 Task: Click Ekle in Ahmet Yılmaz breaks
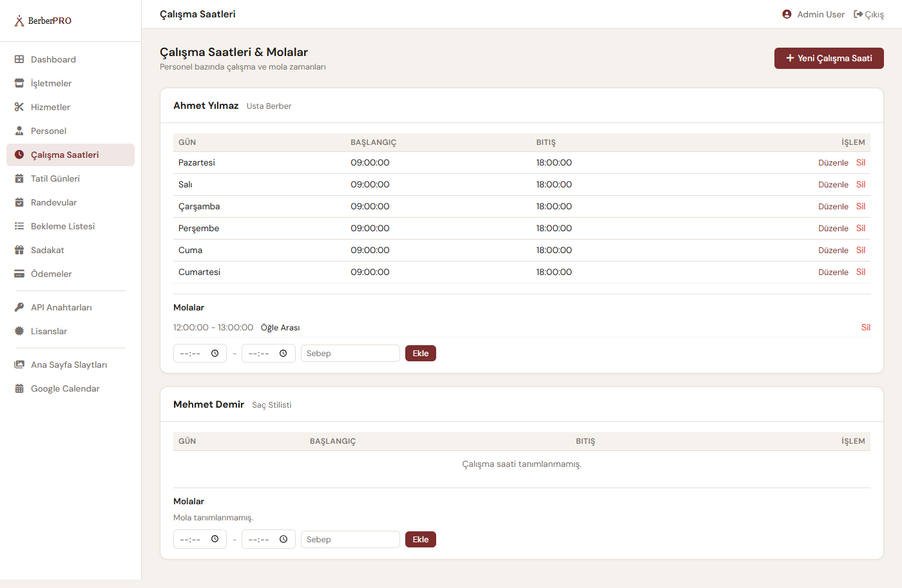tap(421, 354)
